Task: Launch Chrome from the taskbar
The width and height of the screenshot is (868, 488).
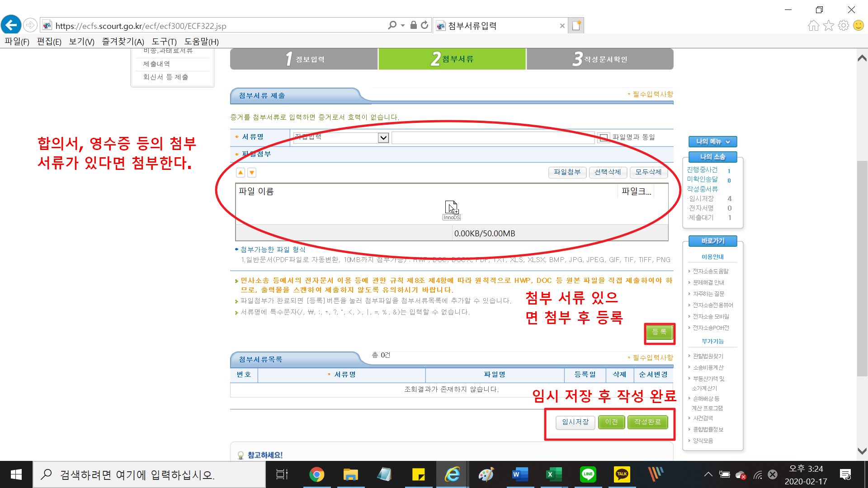Action: click(316, 474)
